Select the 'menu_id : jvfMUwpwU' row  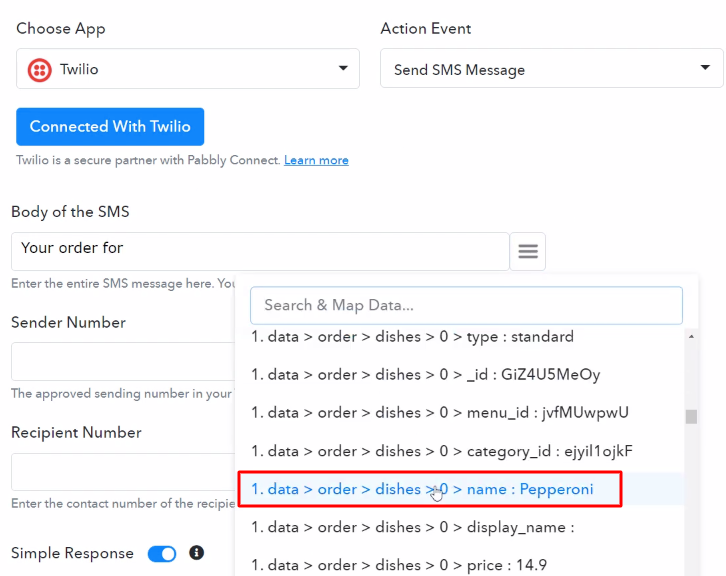tap(460, 413)
